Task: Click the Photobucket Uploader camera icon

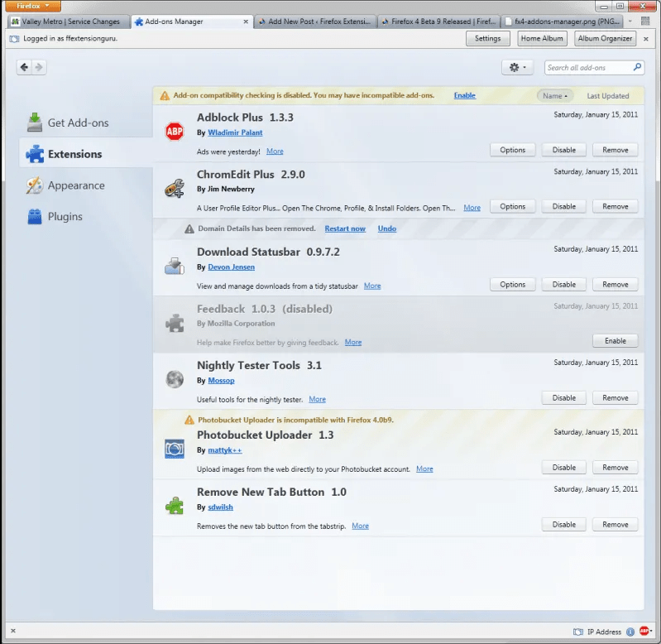Action: tap(174, 449)
